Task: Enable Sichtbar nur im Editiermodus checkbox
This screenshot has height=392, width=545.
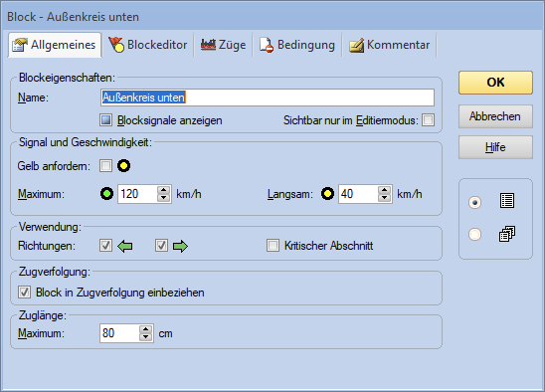Action: point(428,120)
